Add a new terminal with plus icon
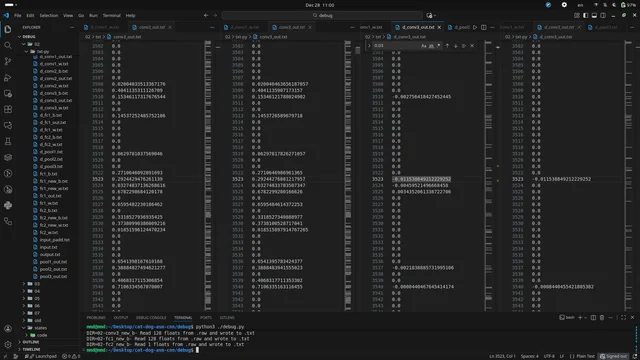Screen dimensions: 640x360 point(580,317)
